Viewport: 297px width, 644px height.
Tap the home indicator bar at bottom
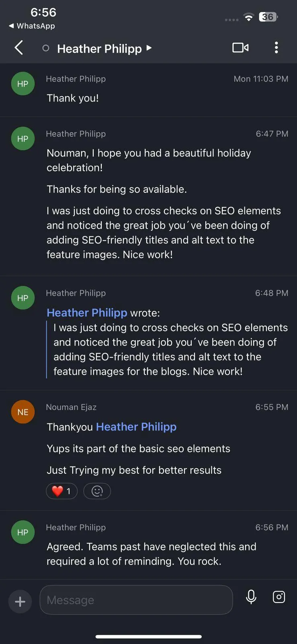pyautogui.click(x=148, y=637)
